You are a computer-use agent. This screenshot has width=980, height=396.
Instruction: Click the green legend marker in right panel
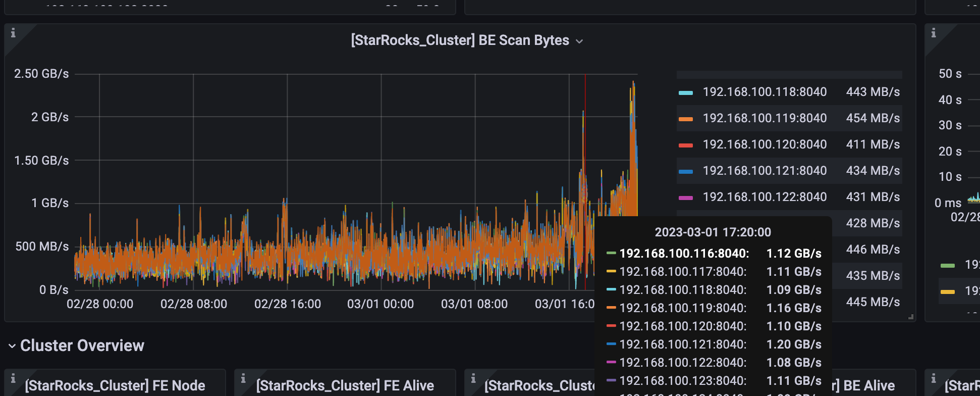(x=948, y=265)
